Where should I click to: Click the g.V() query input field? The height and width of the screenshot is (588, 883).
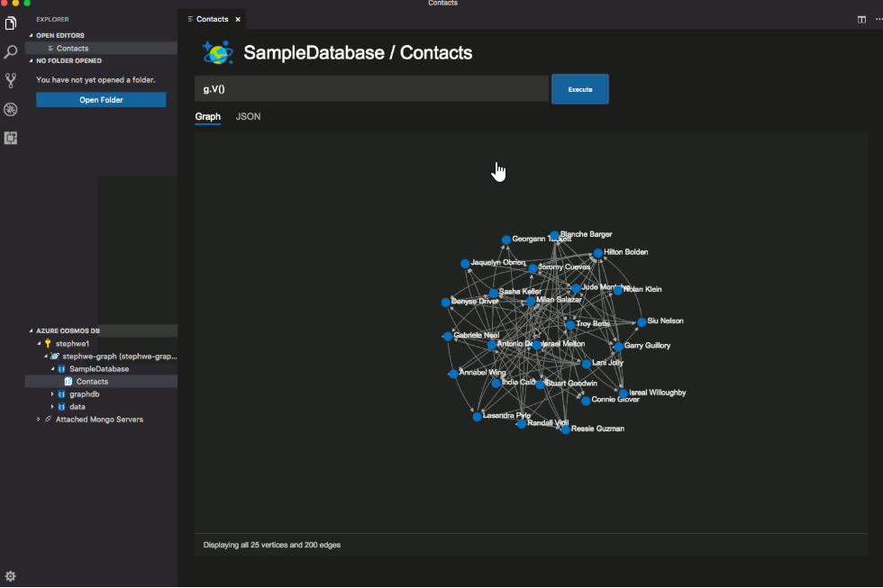(x=371, y=89)
